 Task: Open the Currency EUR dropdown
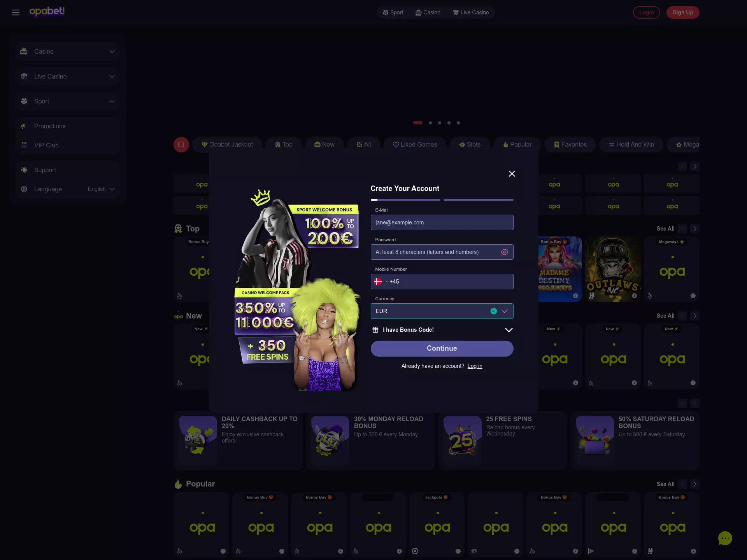(x=442, y=311)
